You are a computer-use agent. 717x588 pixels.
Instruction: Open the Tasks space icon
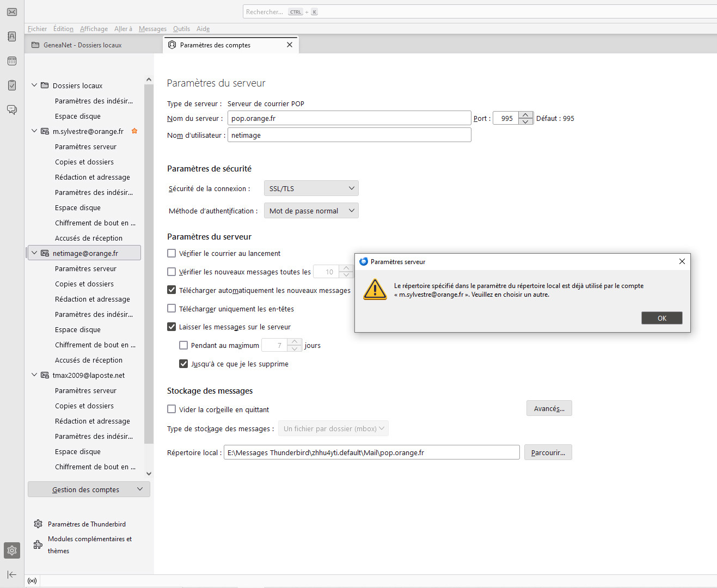[x=12, y=85]
